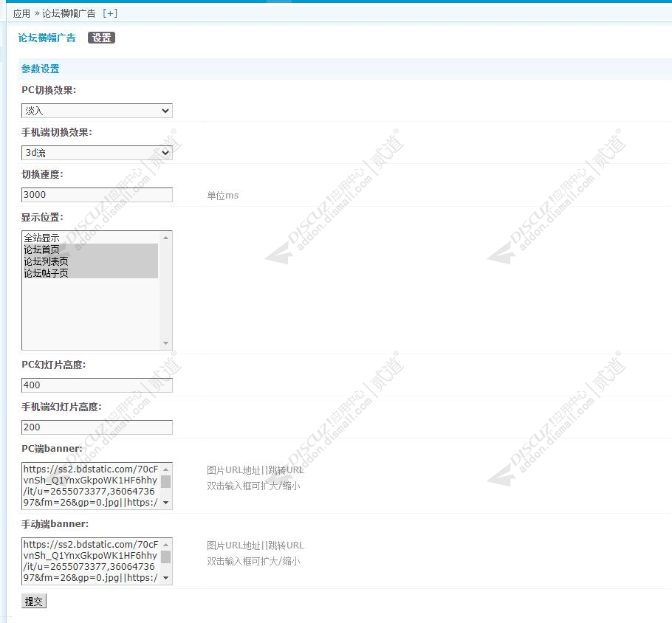Click the 切换速度 input field with 3000

point(97,195)
